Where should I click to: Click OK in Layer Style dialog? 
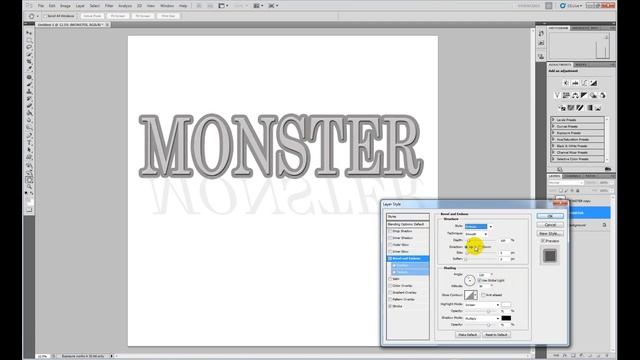tap(550, 216)
